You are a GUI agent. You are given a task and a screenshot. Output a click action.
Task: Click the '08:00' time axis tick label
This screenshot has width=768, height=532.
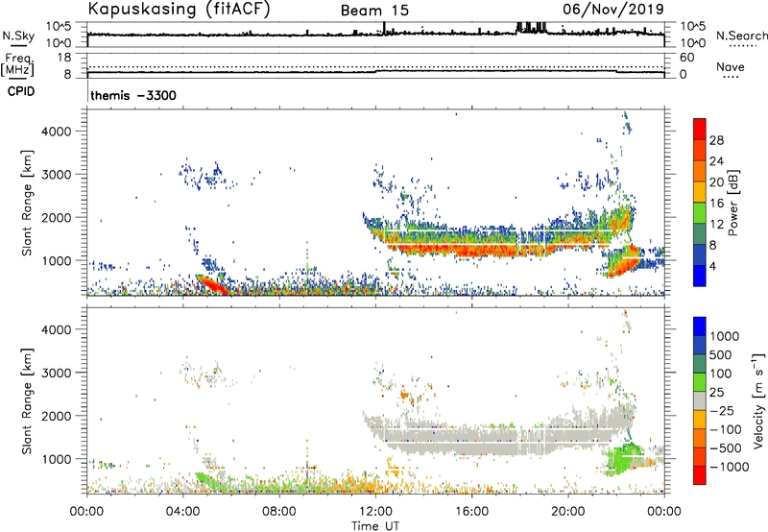pos(279,512)
